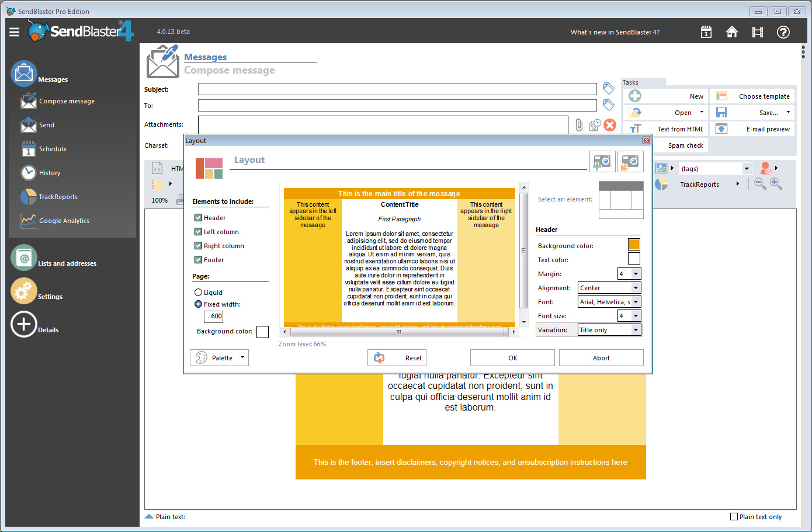Click the Reset button
The height and width of the screenshot is (532, 812).
(397, 358)
